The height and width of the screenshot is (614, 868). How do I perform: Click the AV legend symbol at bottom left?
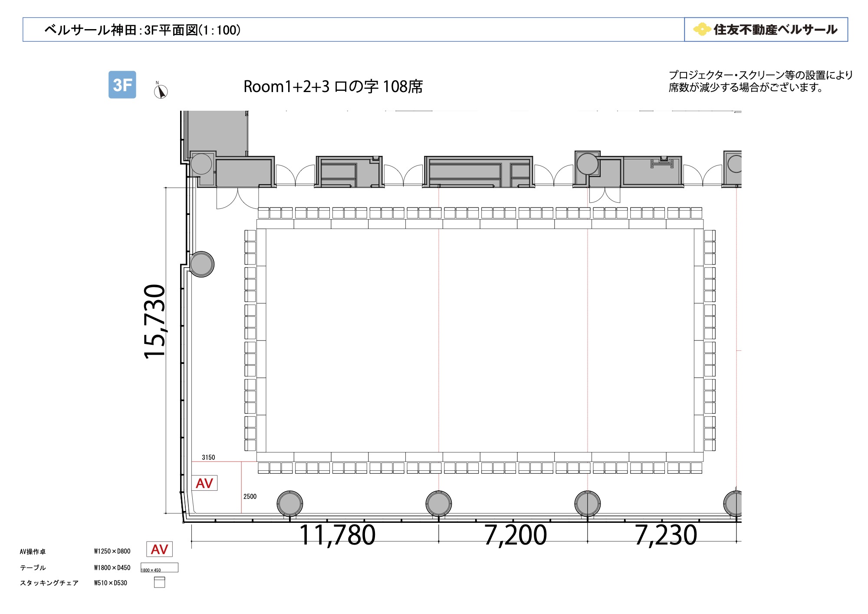(159, 549)
